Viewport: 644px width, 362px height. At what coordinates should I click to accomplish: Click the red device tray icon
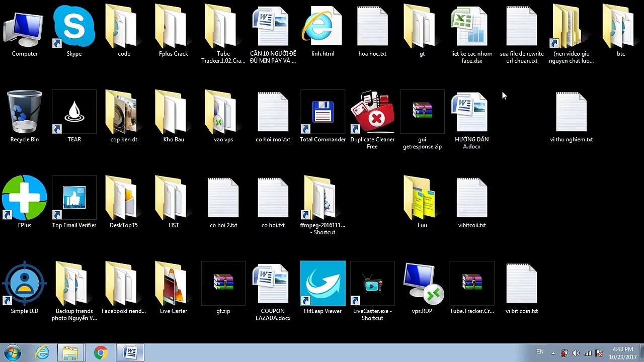[x=565, y=353]
